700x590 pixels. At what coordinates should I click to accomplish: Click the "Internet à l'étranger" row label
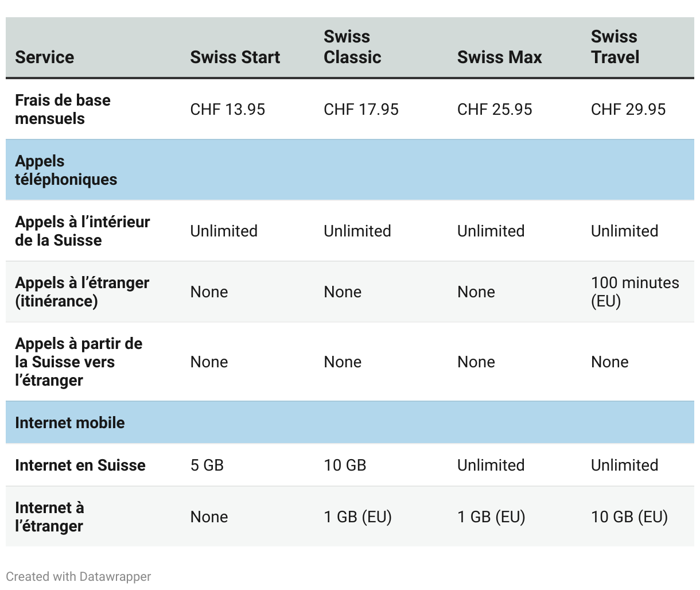click(x=49, y=517)
